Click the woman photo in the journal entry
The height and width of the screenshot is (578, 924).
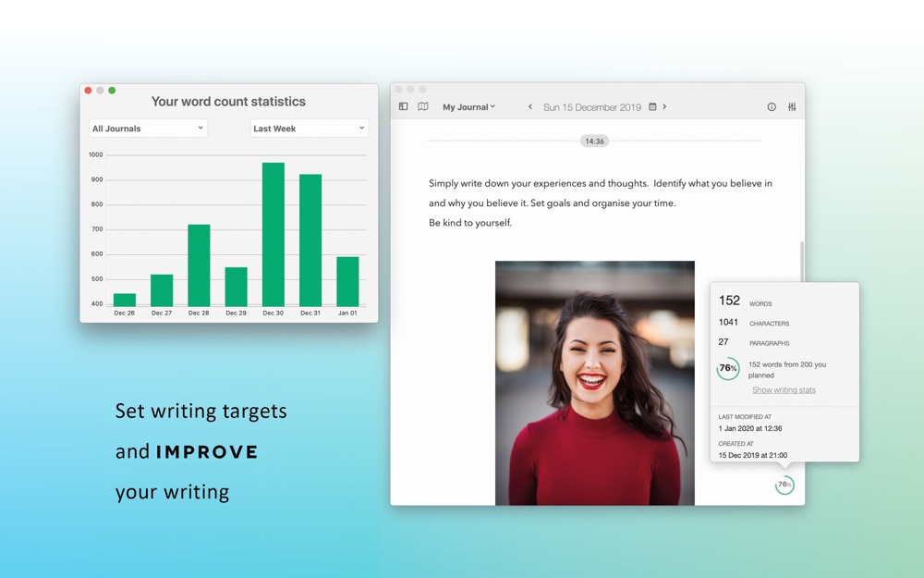[x=594, y=383]
